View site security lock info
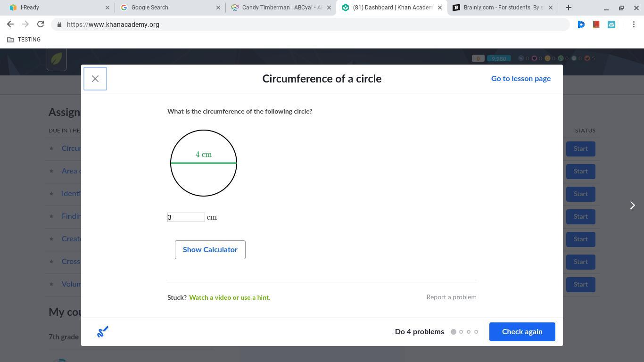This screenshot has width=644, height=362. [59, 25]
